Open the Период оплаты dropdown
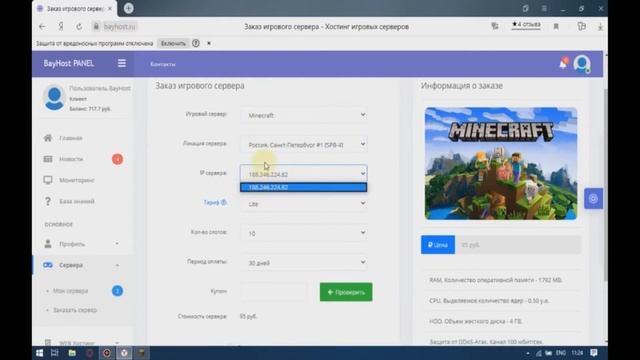This screenshot has height=360, width=640. click(x=304, y=262)
